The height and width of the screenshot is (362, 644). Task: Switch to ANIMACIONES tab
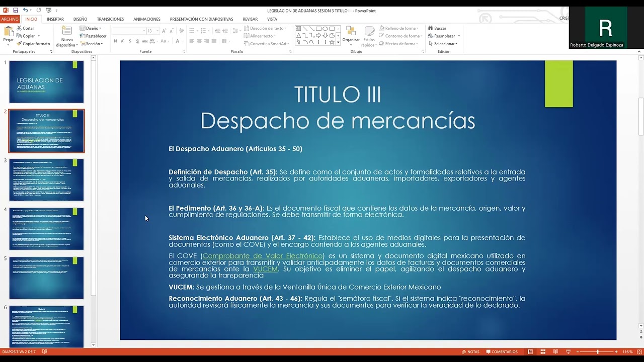(147, 19)
